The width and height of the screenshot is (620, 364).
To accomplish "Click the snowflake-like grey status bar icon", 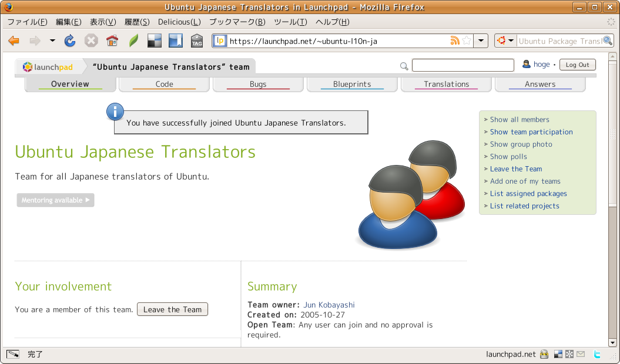I will tap(569, 354).
